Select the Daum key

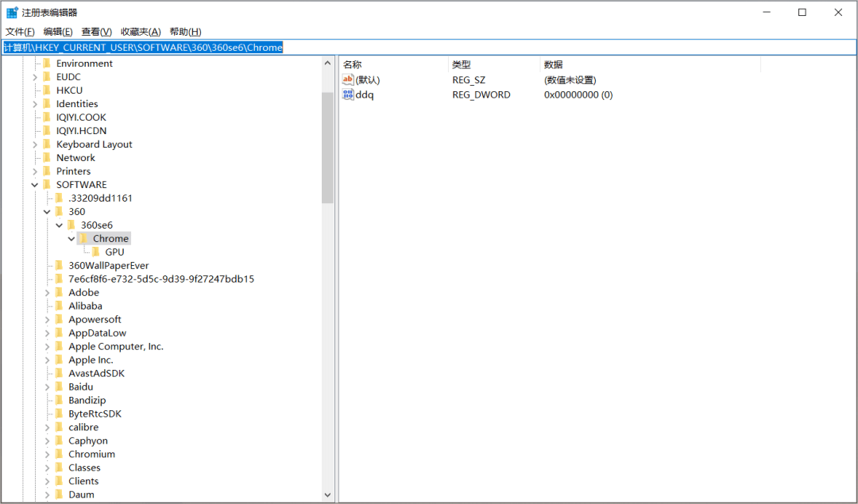click(x=81, y=494)
